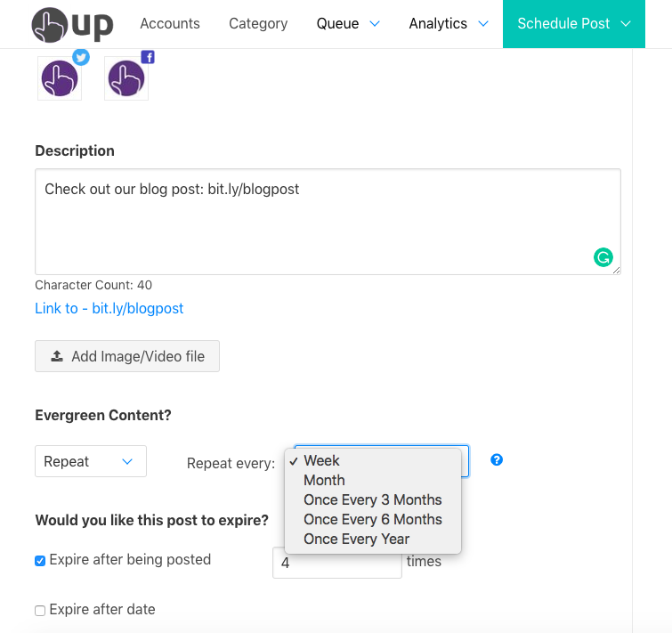Open the Repeat evergreen dropdown
Image resolution: width=672 pixels, height=633 pixels.
(x=90, y=461)
